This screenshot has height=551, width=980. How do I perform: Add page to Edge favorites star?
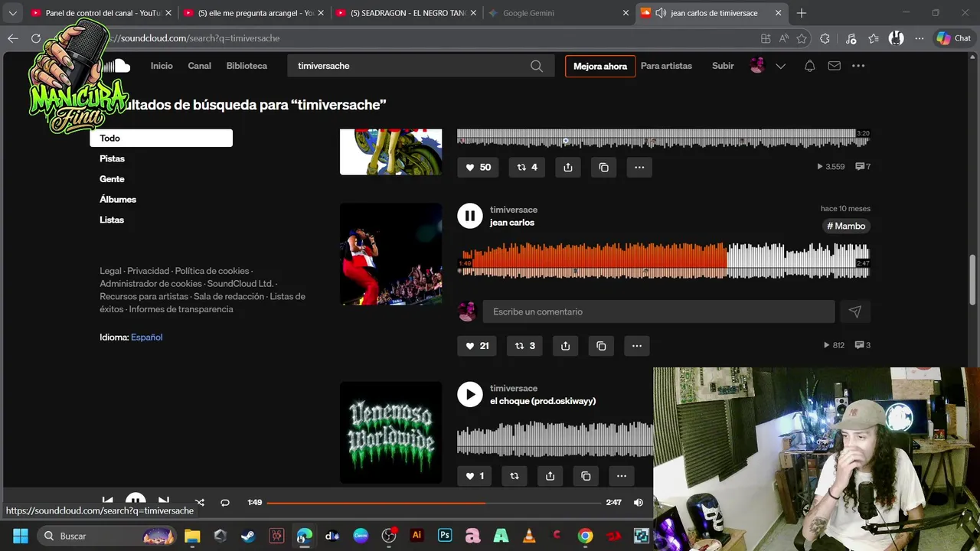pyautogui.click(x=802, y=38)
